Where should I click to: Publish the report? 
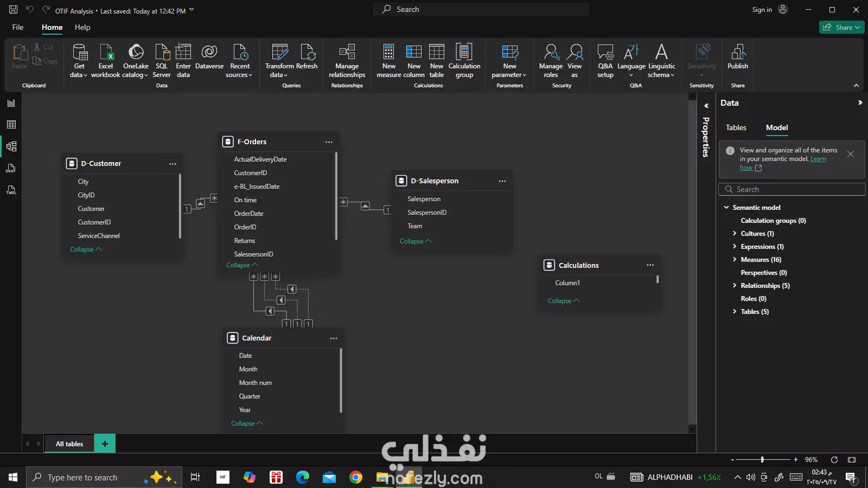[x=738, y=57]
